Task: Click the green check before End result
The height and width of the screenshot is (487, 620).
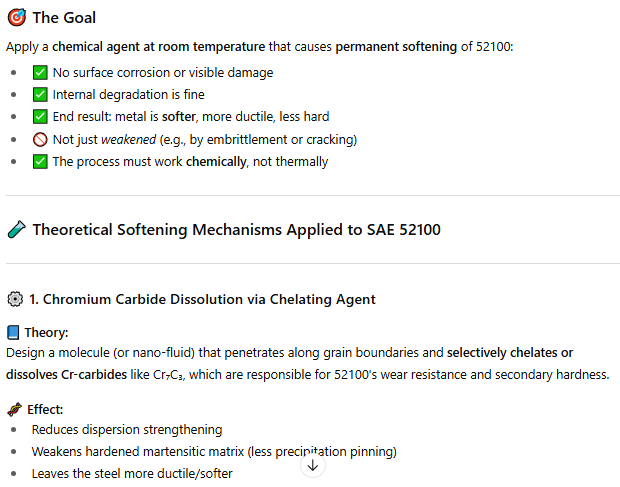Action: (x=40, y=117)
